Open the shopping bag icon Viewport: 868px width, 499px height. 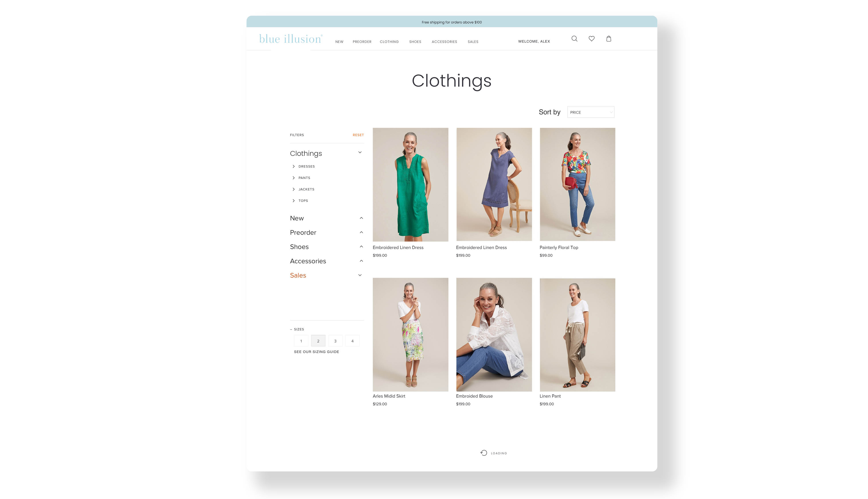[609, 39]
